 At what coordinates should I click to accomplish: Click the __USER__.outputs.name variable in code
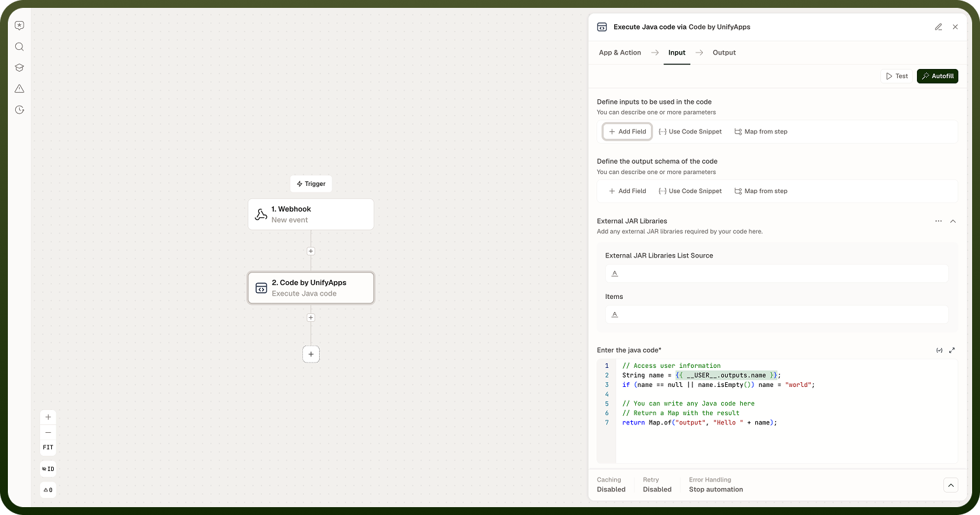pos(726,375)
